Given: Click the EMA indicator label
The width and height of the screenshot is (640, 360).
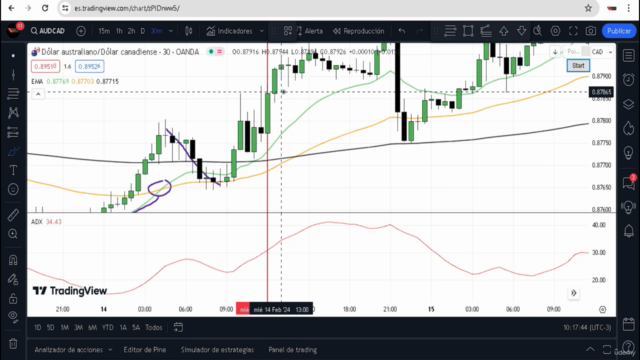Looking at the screenshot, I should 37,82.
